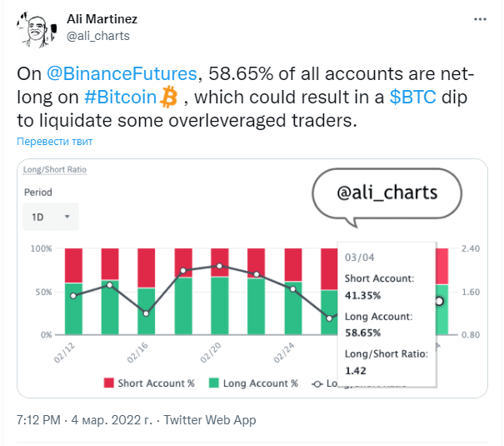Viewport: 504px width, 446px height.
Task: Click the green Long Account % legend swatch
Action: (214, 383)
